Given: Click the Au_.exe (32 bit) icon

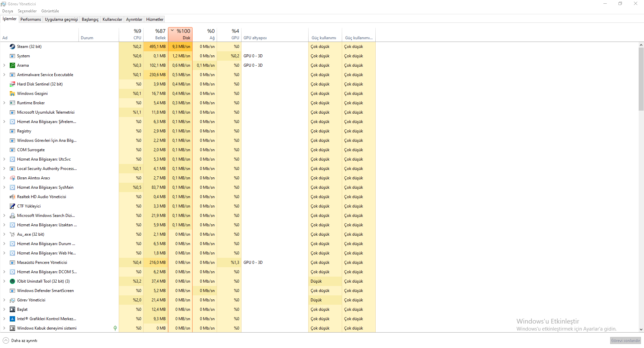Looking at the screenshot, I should click(x=12, y=234).
